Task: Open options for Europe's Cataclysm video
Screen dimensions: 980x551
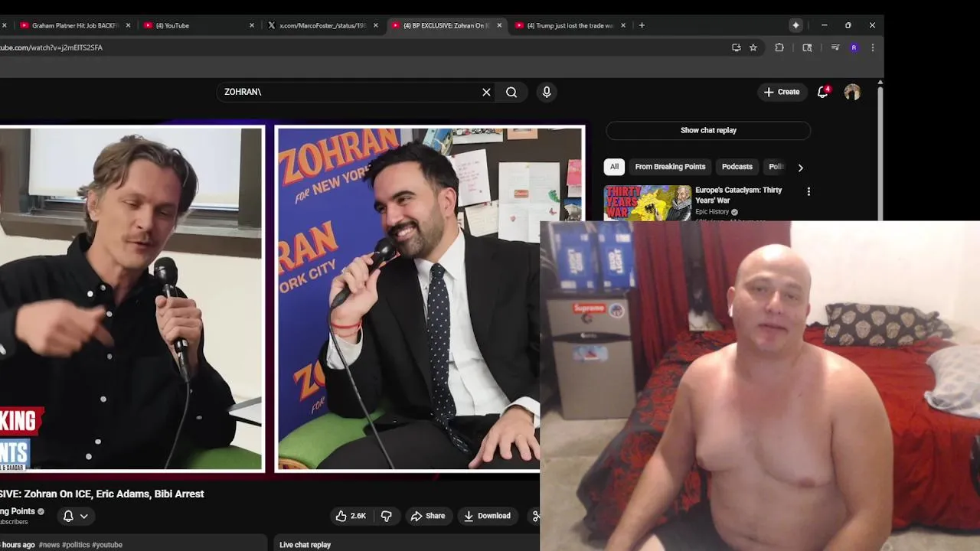Action: [x=808, y=191]
